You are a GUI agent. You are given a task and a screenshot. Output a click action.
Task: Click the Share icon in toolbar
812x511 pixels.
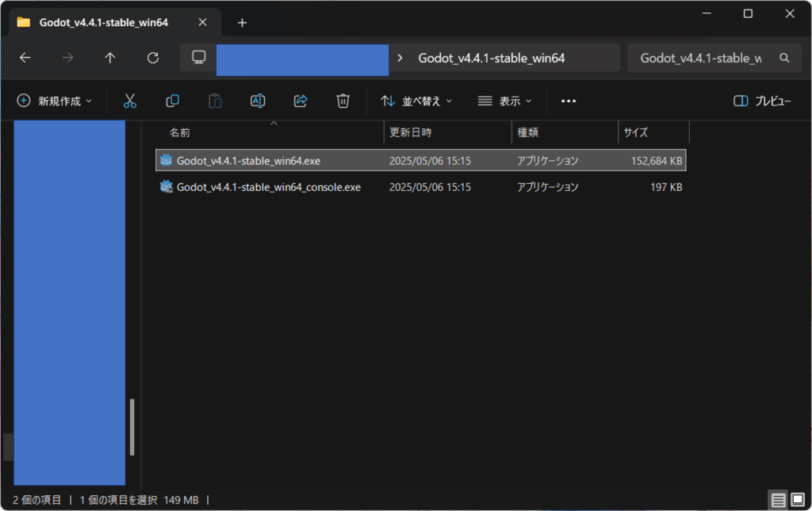point(301,101)
